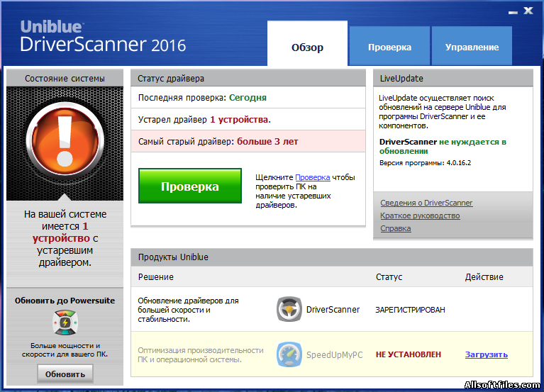This screenshot has width=544, height=392.
Task: Click the Действие column header
Action: 484,277
